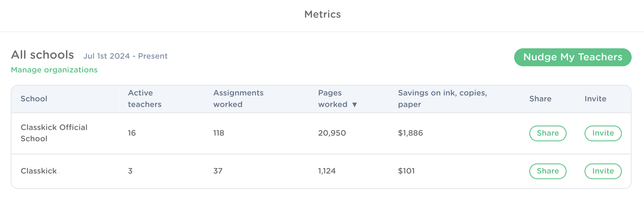
Task: Select the Classkick school with 3 teachers
Action: (x=39, y=171)
